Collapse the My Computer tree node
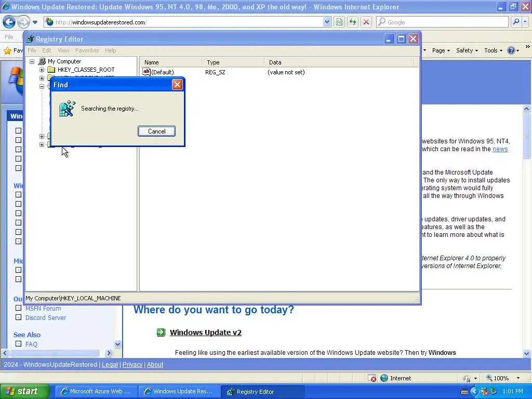This screenshot has height=399, width=532. 32,61
